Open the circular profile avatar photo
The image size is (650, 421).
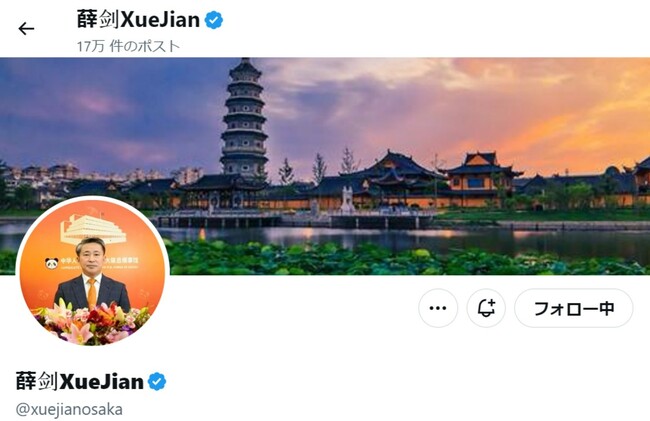click(92, 272)
